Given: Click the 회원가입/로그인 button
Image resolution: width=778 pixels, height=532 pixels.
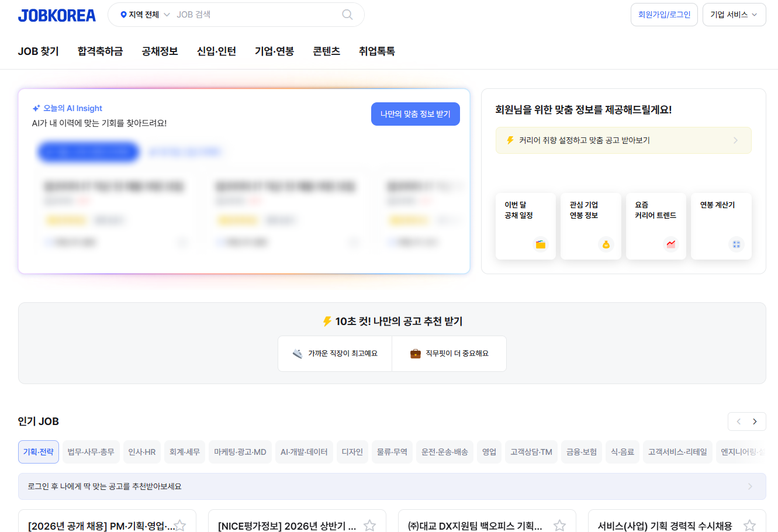Looking at the screenshot, I should pyautogui.click(x=664, y=15).
